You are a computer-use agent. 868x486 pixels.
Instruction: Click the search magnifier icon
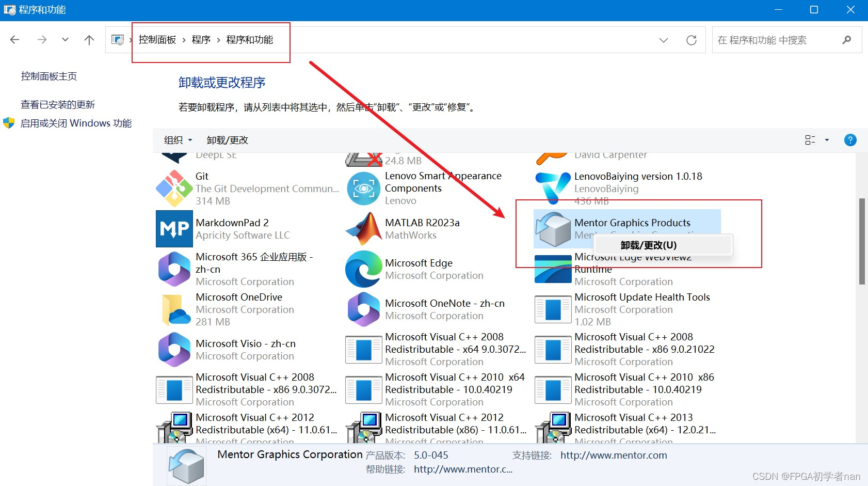click(x=846, y=40)
